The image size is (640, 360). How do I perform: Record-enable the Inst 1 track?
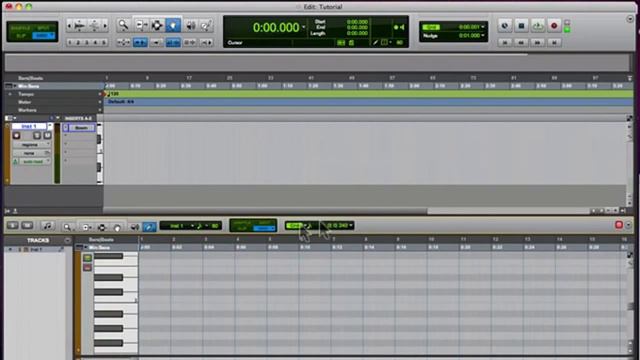16,136
